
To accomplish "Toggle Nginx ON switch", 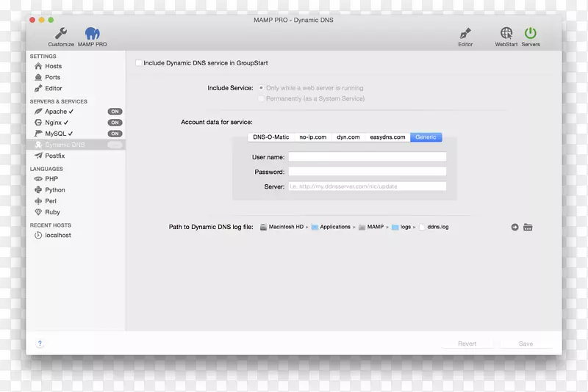I will (x=115, y=123).
